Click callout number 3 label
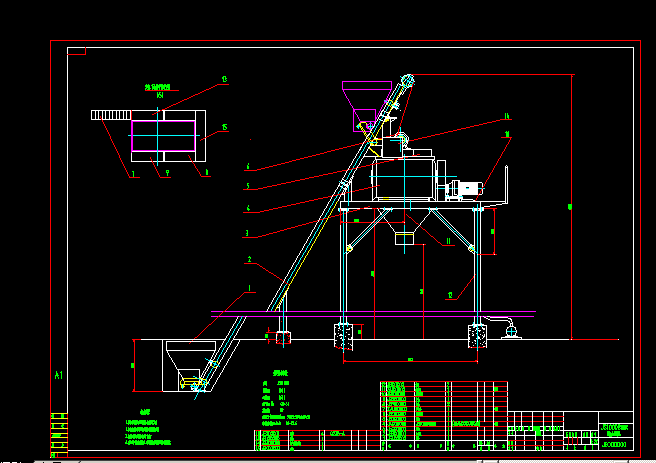This screenshot has height=463, width=656. [247, 233]
